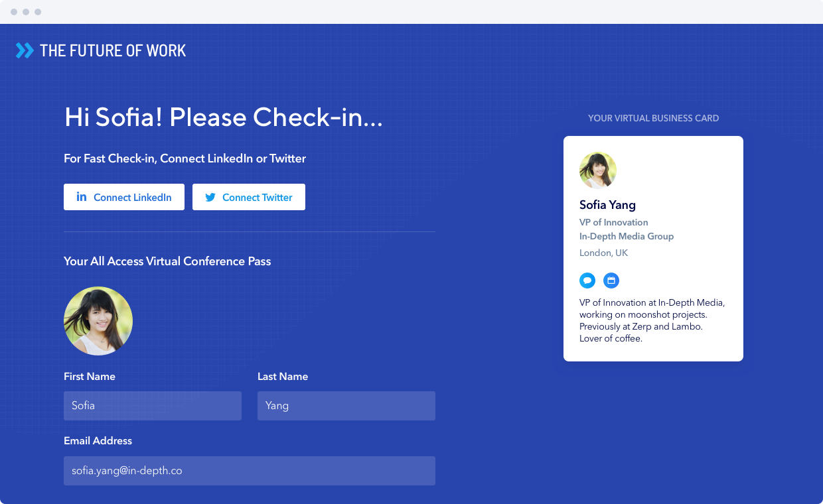This screenshot has height=504, width=823.
Task: Click In-Depth Media Group company text
Action: [x=627, y=236]
